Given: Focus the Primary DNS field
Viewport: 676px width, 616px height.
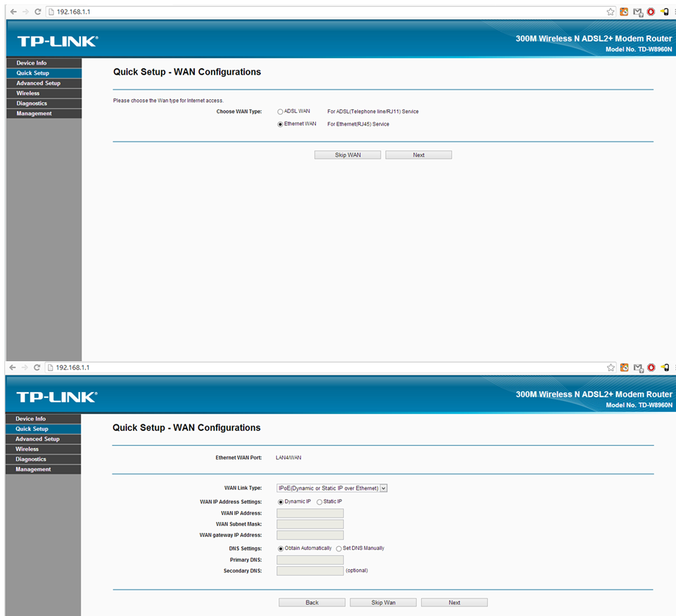Looking at the screenshot, I should (310, 560).
